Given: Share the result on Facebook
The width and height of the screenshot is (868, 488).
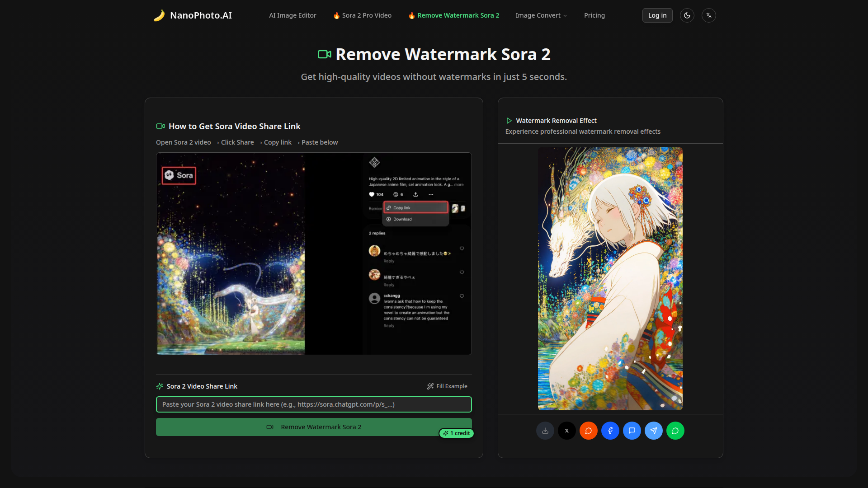Looking at the screenshot, I should tap(610, 431).
